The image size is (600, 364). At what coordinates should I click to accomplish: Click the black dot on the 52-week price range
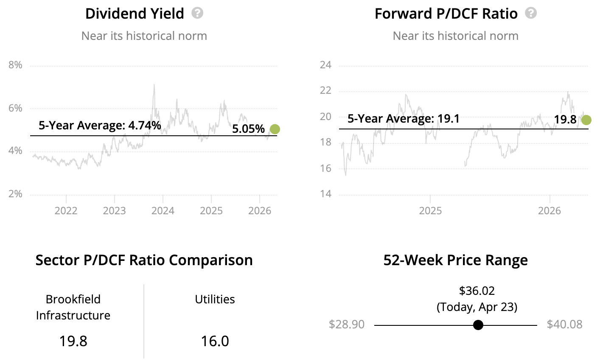478,325
